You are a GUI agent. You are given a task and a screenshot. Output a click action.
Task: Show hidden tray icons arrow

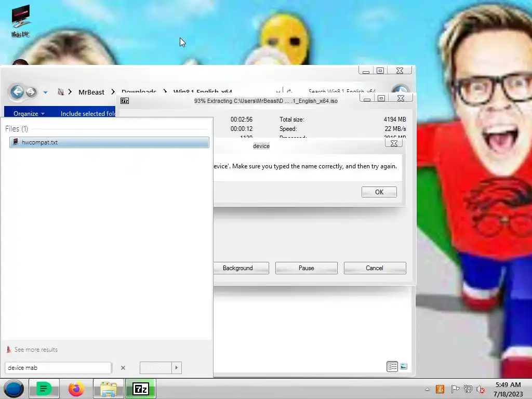[x=427, y=389]
